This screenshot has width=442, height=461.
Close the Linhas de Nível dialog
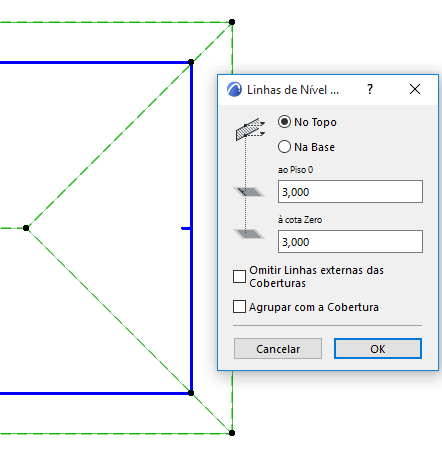coord(415,89)
